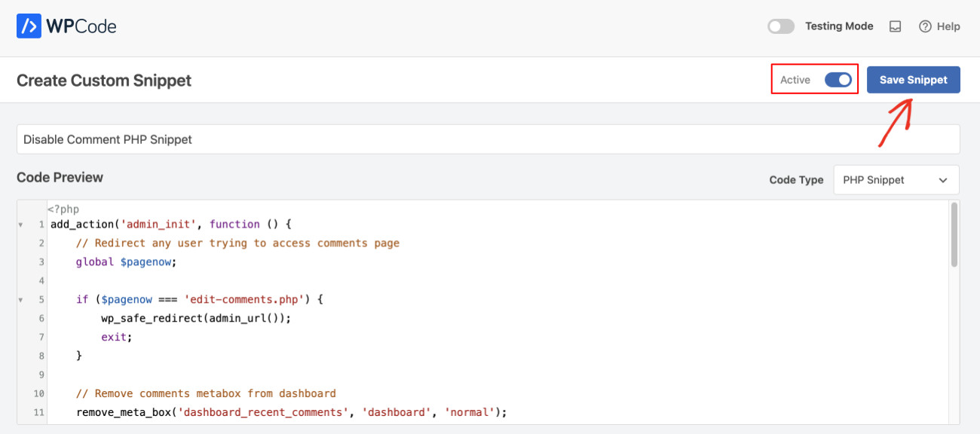The width and height of the screenshot is (980, 434).
Task: Click the Save Snippet button
Action: (913, 79)
